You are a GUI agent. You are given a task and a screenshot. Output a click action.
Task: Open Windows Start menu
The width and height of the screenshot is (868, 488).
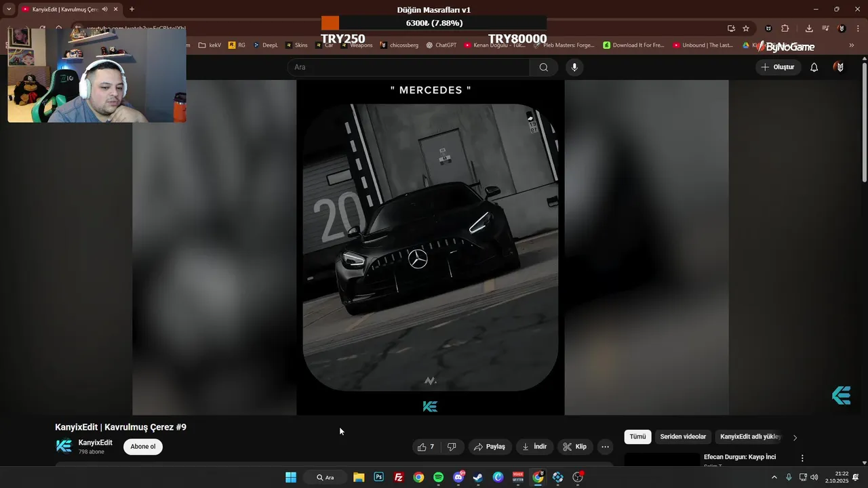(x=291, y=477)
